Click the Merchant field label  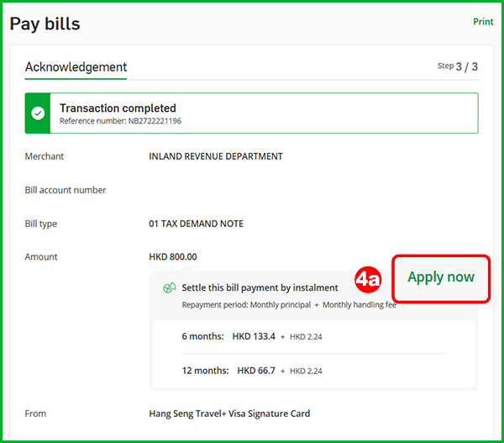point(45,156)
